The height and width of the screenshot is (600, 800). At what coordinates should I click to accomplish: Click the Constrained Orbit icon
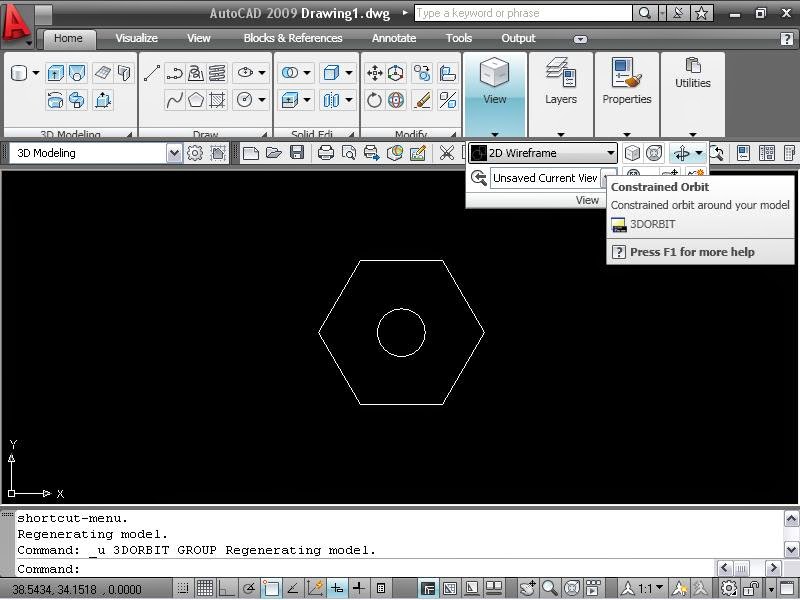681,153
